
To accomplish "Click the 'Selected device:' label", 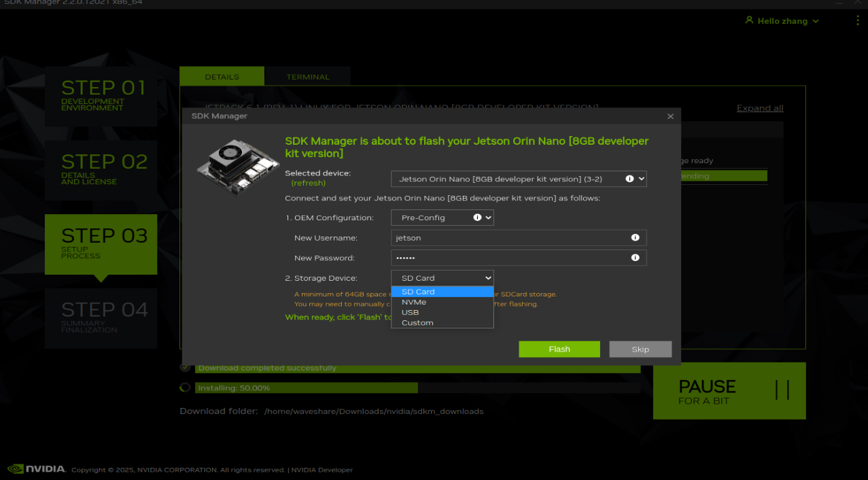I will click(317, 173).
